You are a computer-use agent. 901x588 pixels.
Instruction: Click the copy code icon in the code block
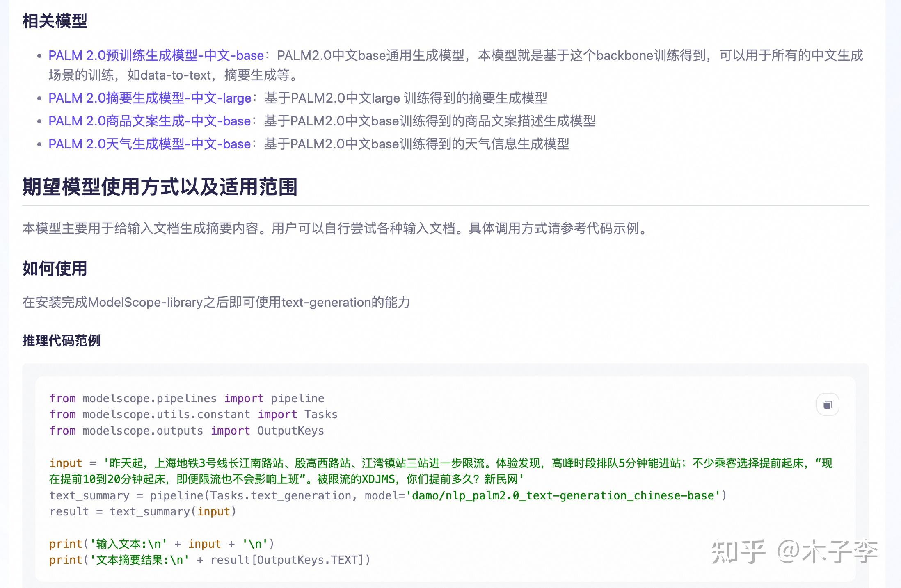(828, 404)
